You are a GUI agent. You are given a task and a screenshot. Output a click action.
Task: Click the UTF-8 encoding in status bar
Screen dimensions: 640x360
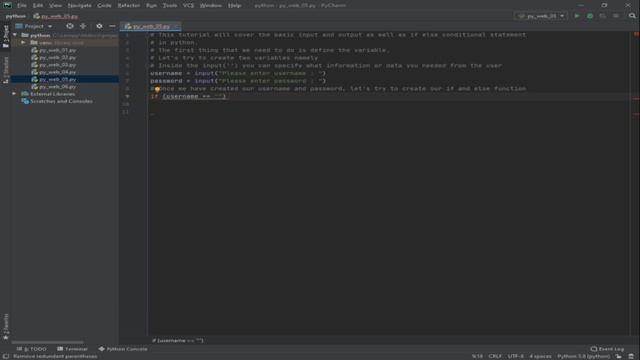pyautogui.click(x=516, y=356)
